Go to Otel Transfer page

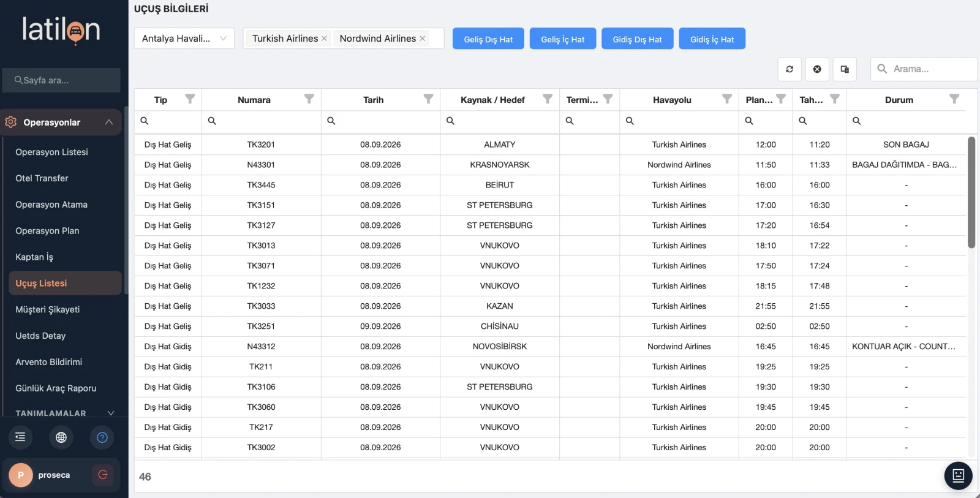pyautogui.click(x=42, y=178)
